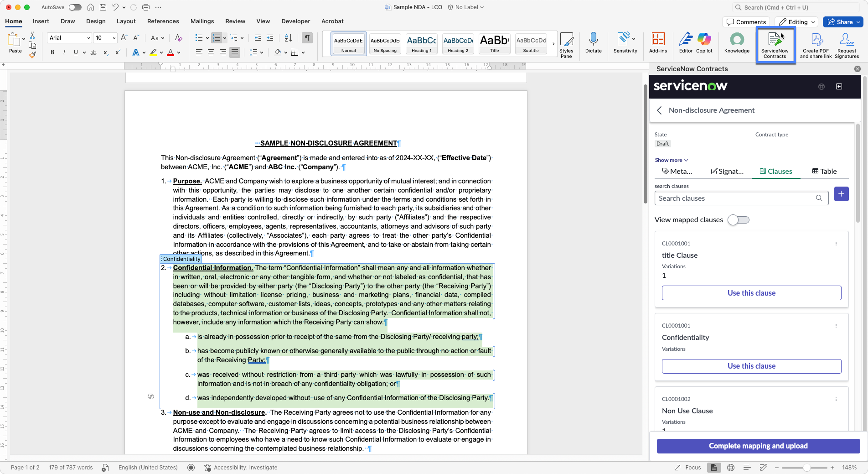Screen dimensions: 868x474
Task: Toggle numbered list formatting
Action: coord(217,38)
